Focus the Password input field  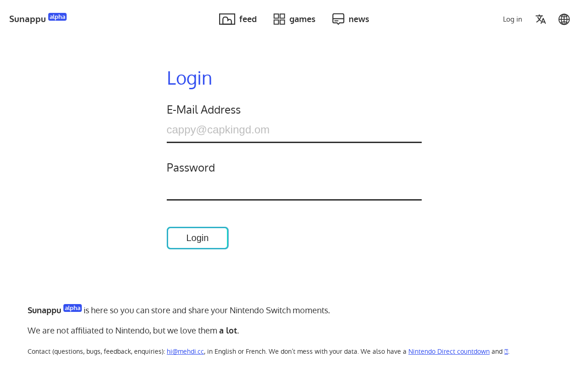coord(294,189)
